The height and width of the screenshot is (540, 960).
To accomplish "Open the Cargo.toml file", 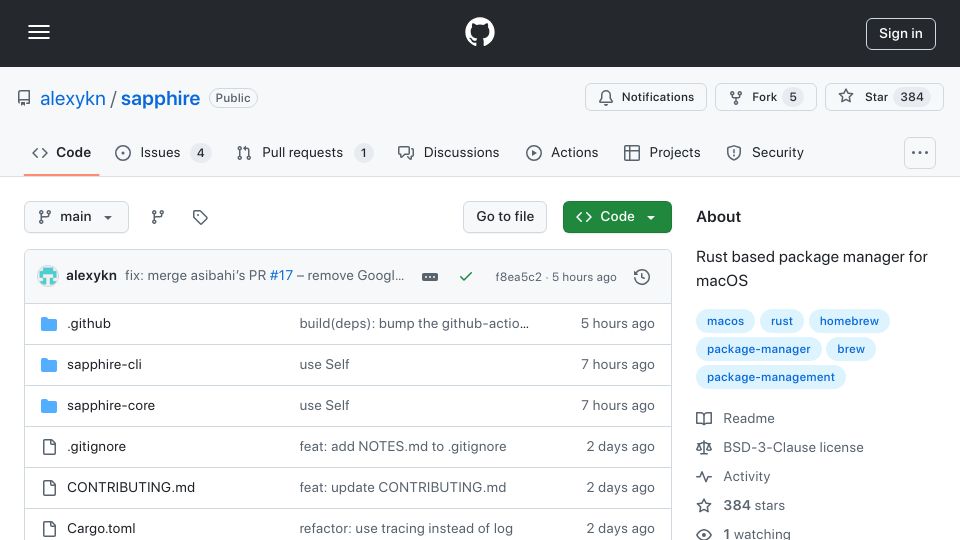I will coord(101,528).
